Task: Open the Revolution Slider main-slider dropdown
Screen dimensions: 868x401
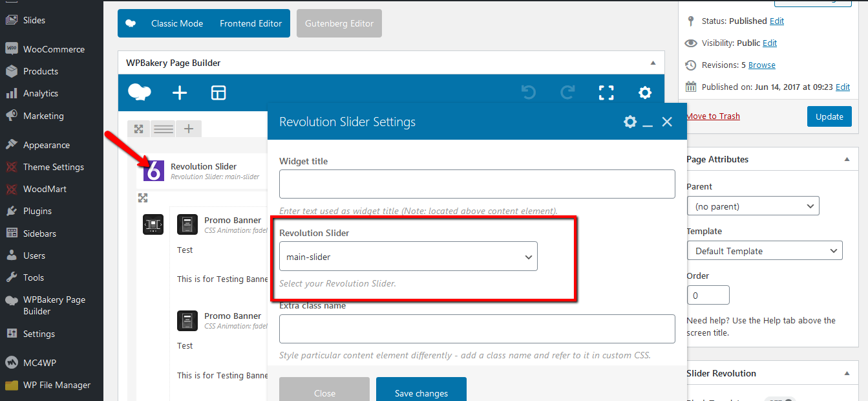Action: pos(408,257)
